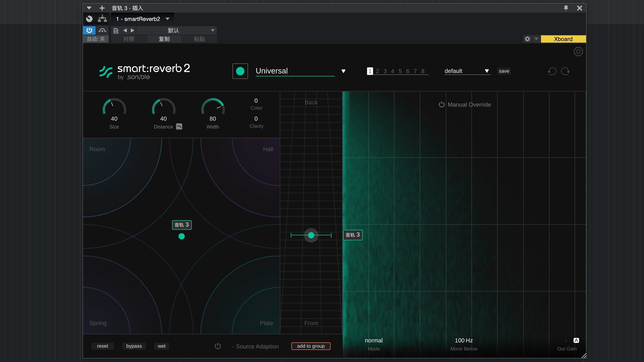Open the default preset dropdown
Screen dimensions: 644x362
[467, 71]
